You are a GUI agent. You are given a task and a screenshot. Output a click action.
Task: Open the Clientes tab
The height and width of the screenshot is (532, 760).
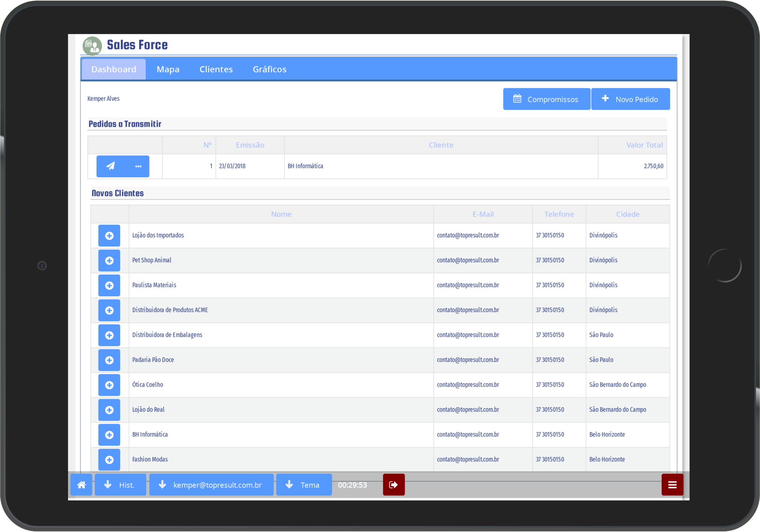tap(216, 69)
